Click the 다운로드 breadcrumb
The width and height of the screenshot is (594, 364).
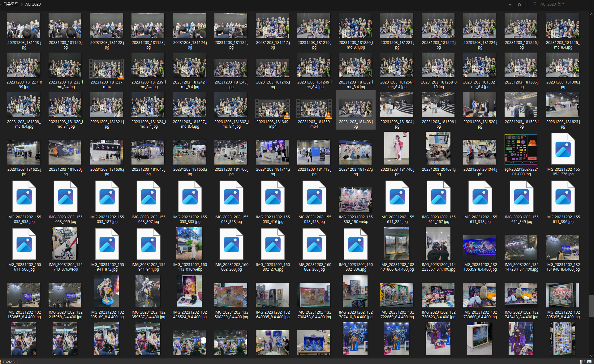11,4
